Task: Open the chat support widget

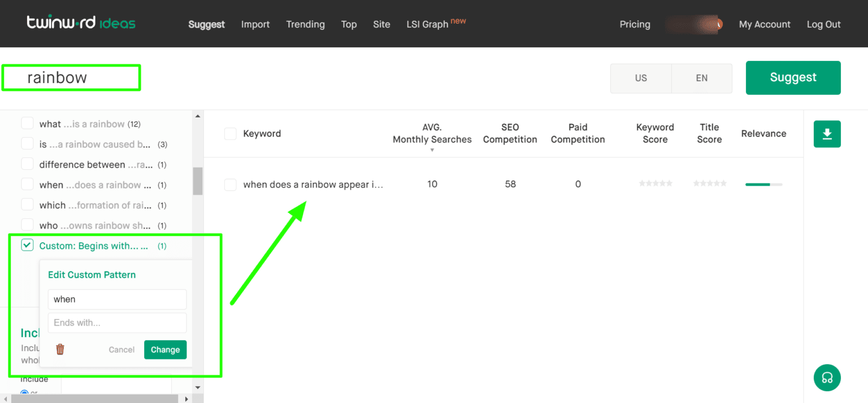Action: (x=827, y=378)
